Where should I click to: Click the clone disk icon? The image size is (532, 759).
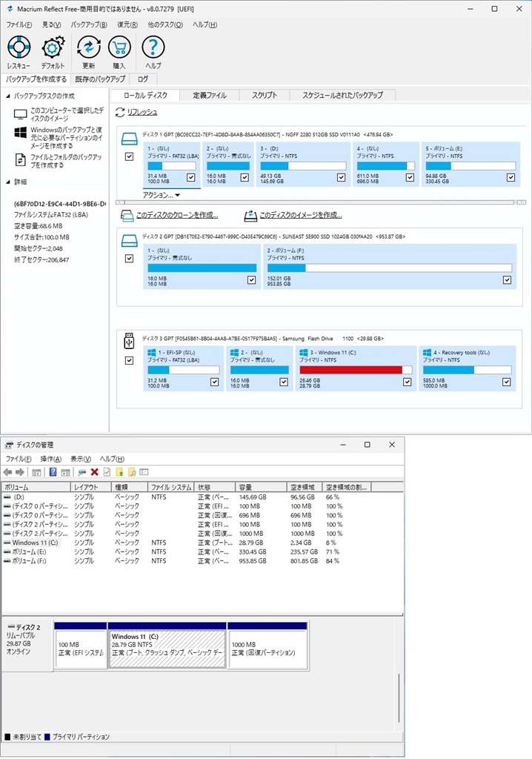[x=127, y=216]
